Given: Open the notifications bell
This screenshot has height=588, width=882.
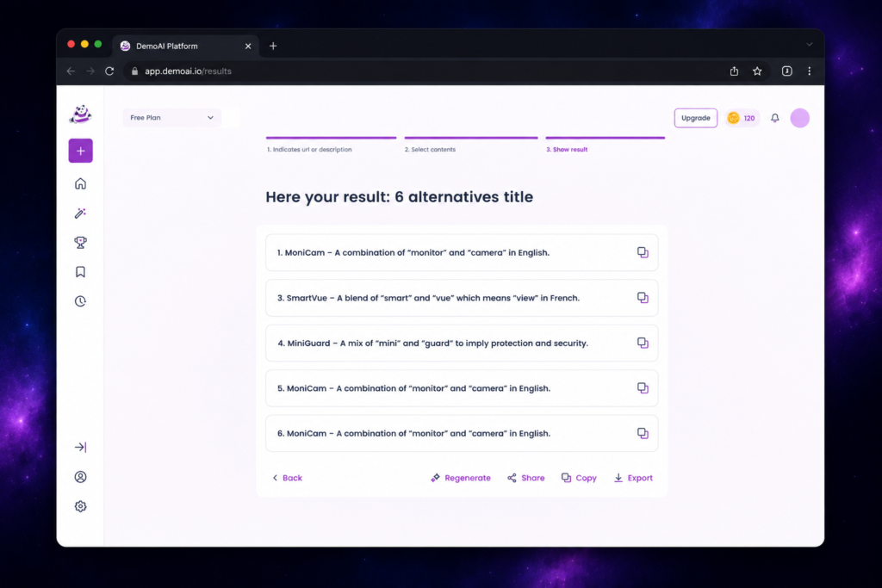Looking at the screenshot, I should pyautogui.click(x=775, y=118).
